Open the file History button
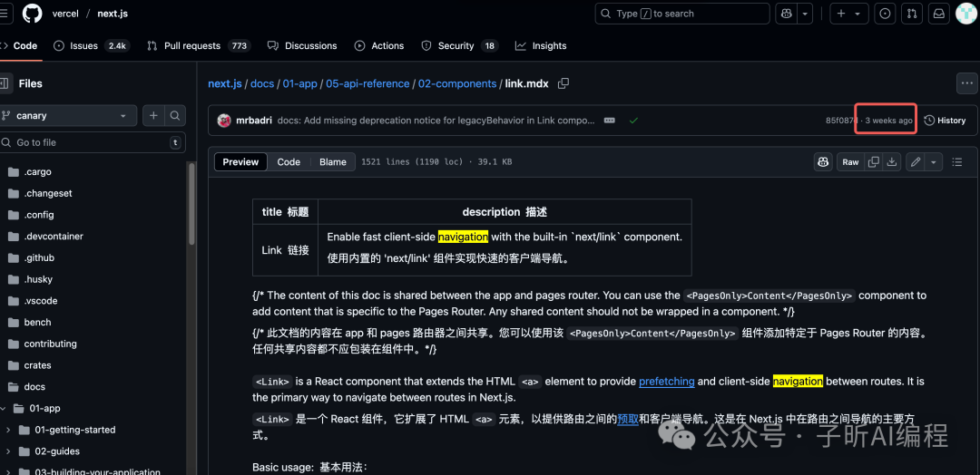 [945, 121]
